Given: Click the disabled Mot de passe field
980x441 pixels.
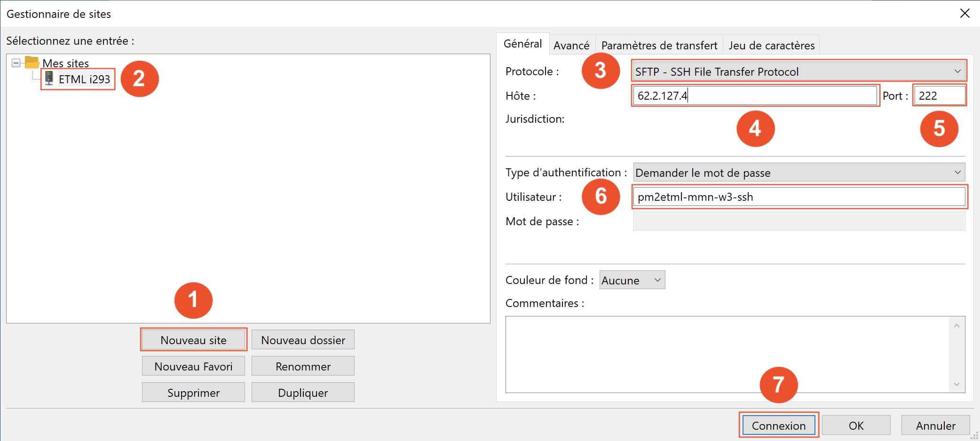Looking at the screenshot, I should (x=799, y=221).
